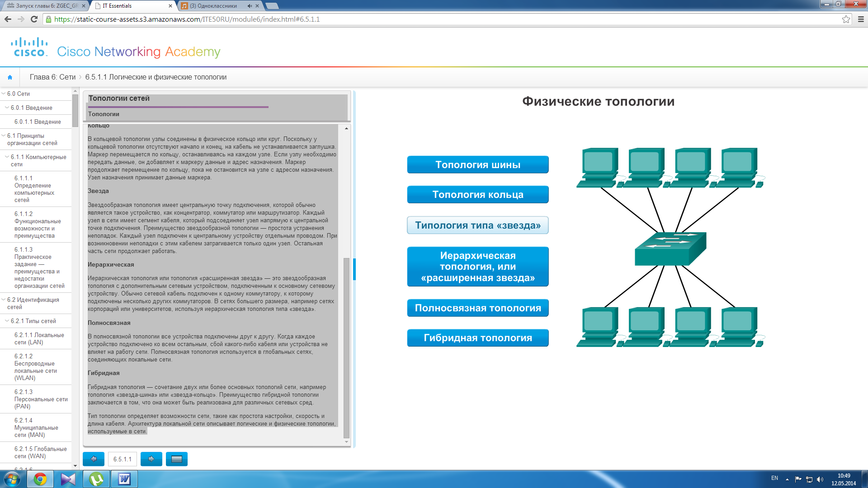Open 6.1.1.3 Практическое задание
The height and width of the screenshot is (488, 868).
(x=39, y=267)
